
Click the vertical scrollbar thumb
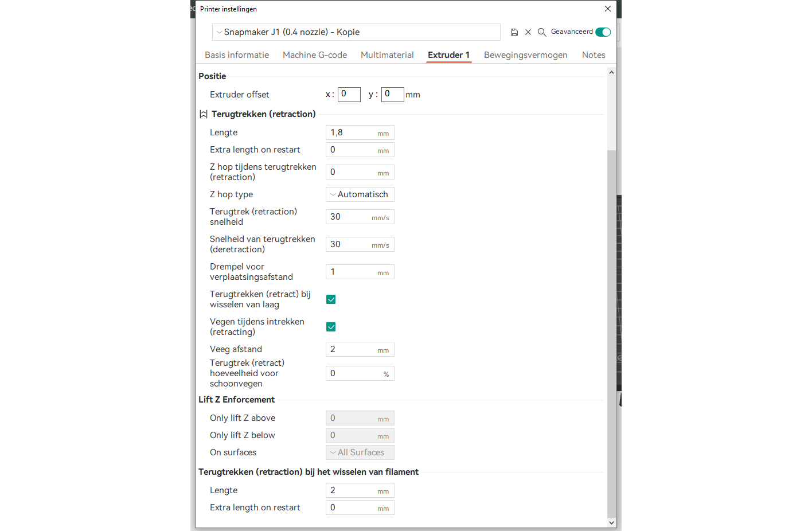(x=611, y=333)
